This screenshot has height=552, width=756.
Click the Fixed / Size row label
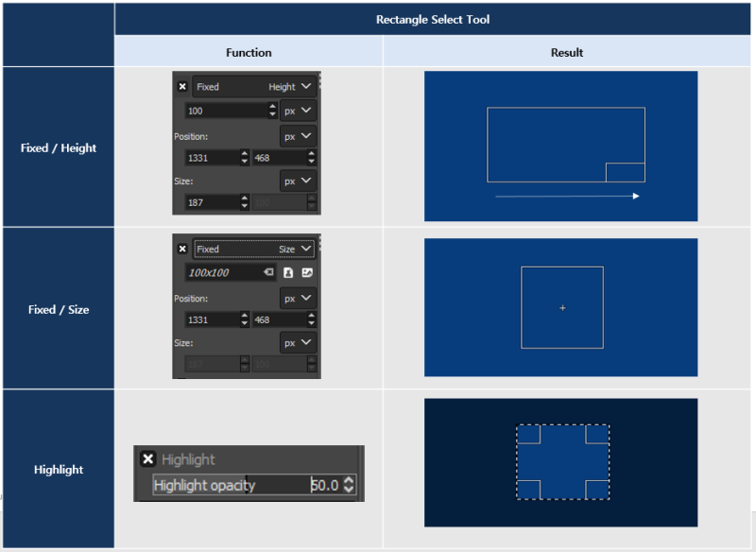[x=59, y=307]
